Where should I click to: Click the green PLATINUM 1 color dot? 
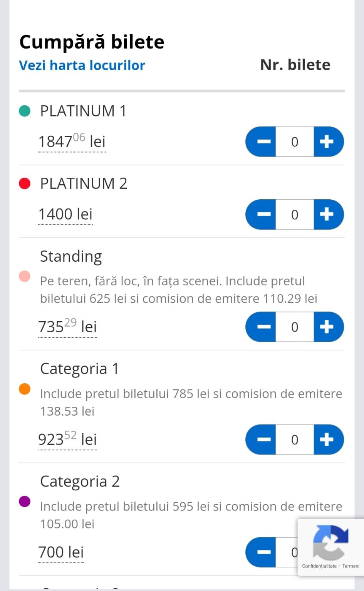25,111
